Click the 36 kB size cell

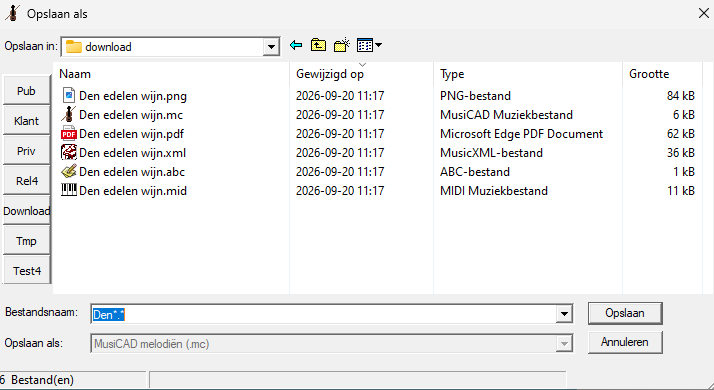tap(681, 153)
